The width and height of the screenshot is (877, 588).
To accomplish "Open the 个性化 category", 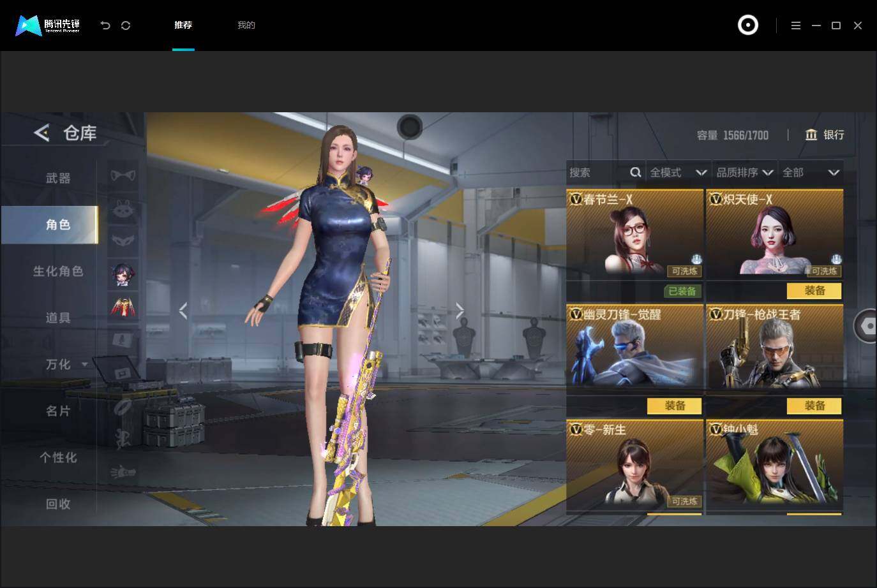I will 58,457.
